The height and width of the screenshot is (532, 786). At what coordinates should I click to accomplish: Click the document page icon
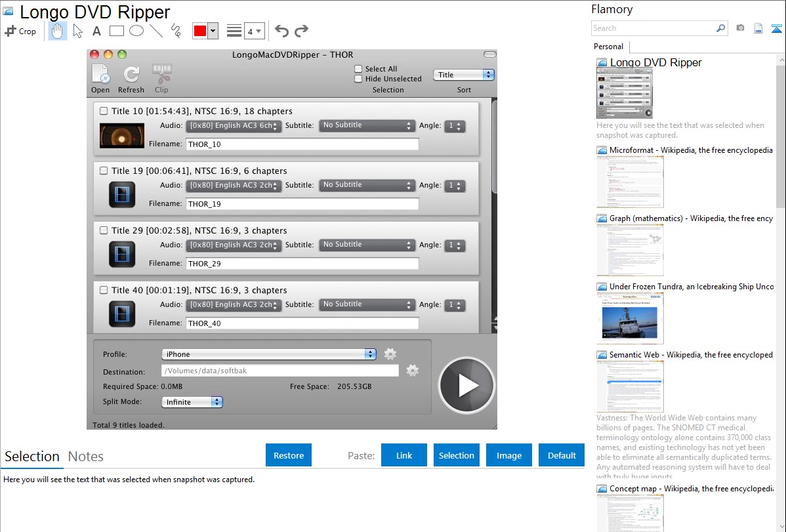click(x=758, y=28)
